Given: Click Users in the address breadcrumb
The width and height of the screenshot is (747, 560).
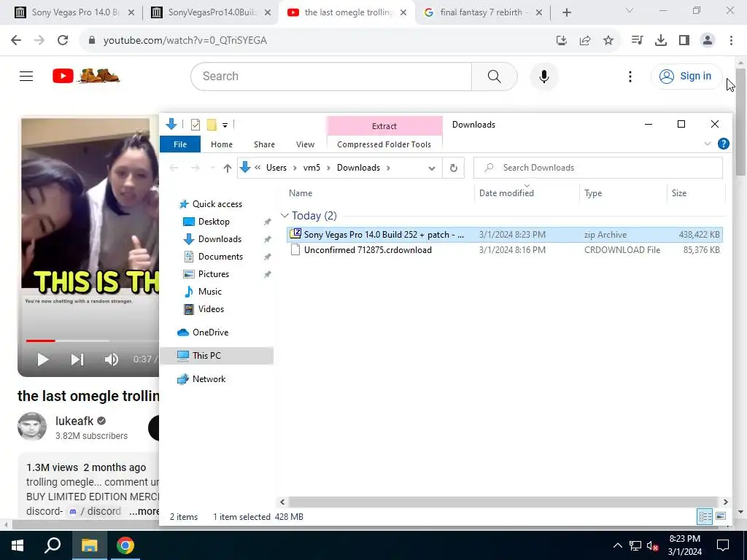Looking at the screenshot, I should pos(276,168).
